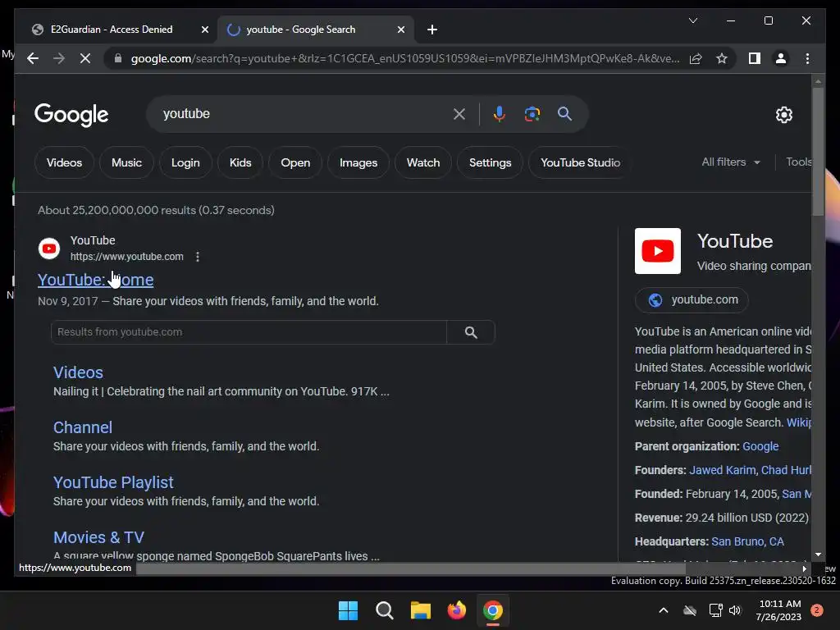Bookmark this page with the star icon
Viewport: 840px width, 630px height.
[x=722, y=58]
